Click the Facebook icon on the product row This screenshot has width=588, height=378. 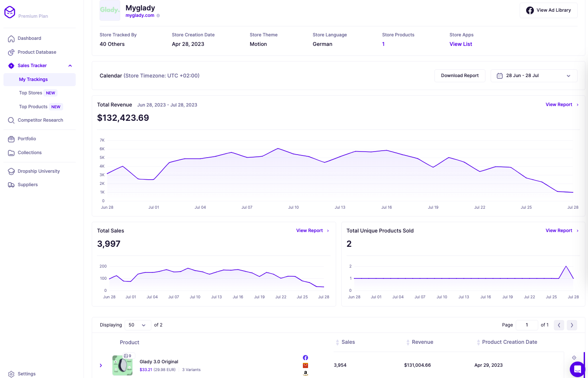[x=305, y=358]
